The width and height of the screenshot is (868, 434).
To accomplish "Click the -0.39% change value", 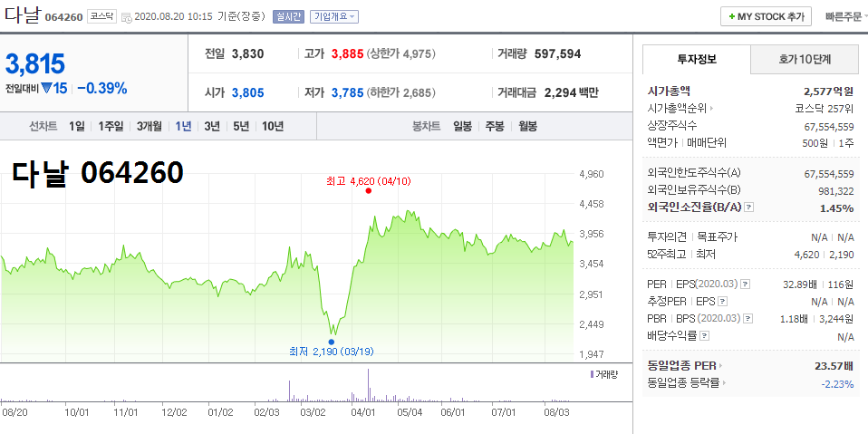I will pyautogui.click(x=102, y=88).
